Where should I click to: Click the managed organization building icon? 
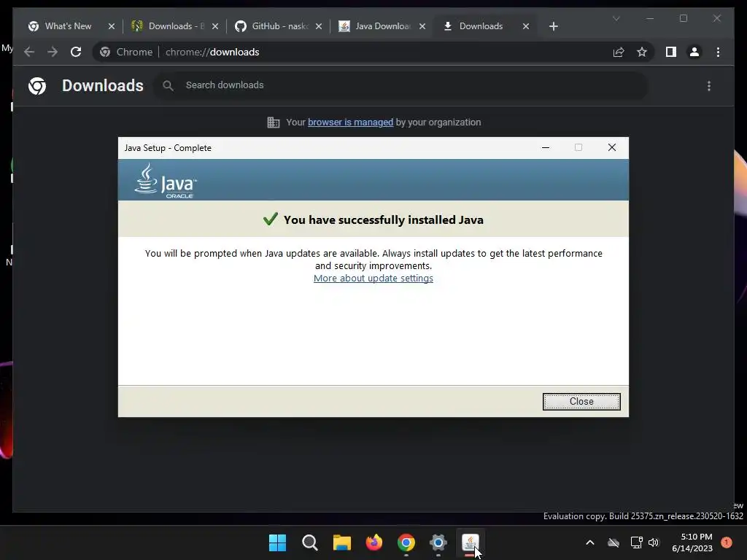274,122
